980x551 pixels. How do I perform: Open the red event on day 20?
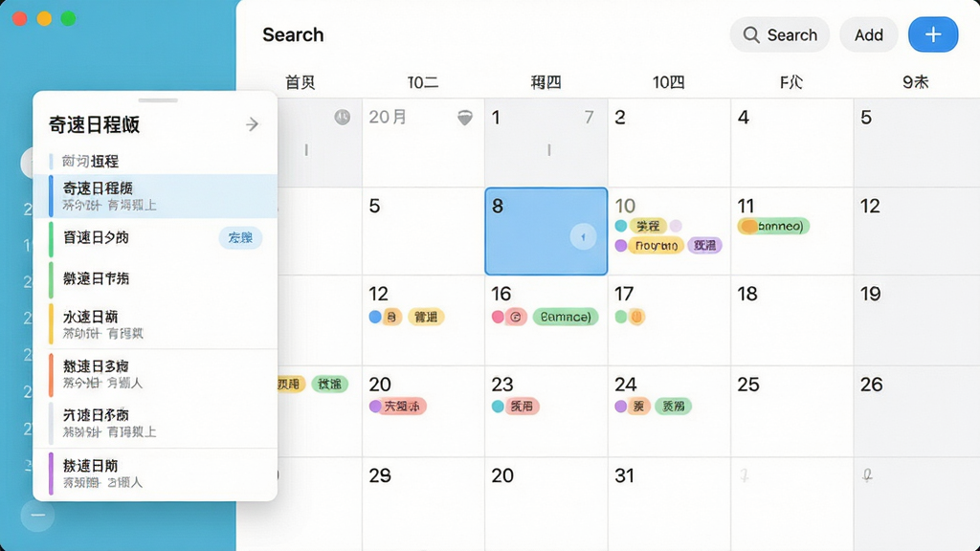397,406
